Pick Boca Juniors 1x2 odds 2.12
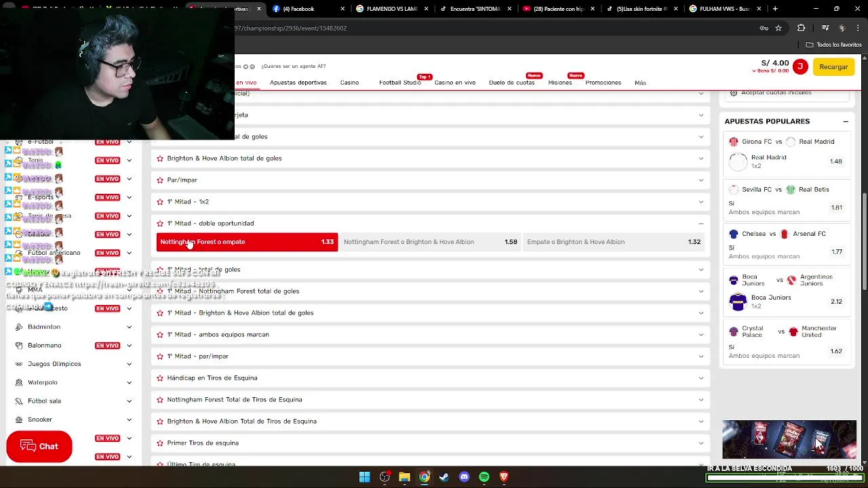 point(836,302)
